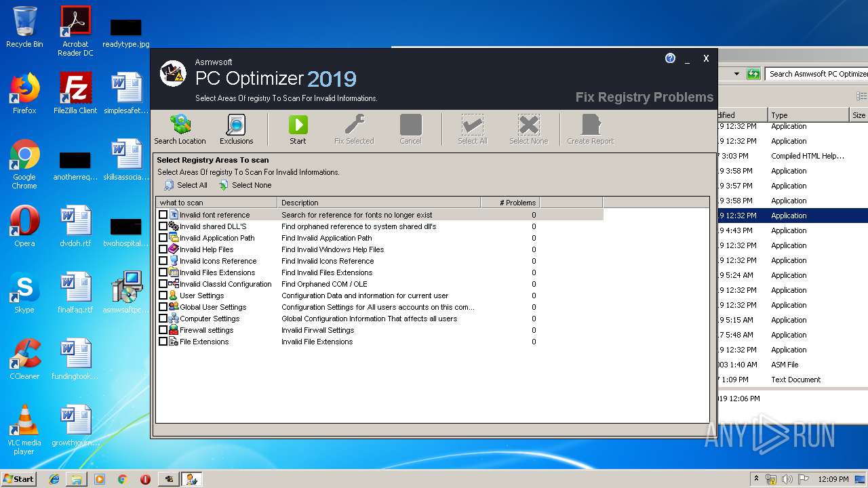Viewport: 868px width, 488px height.
Task: Select Text Document entry in Explorer
Action: 795,380
